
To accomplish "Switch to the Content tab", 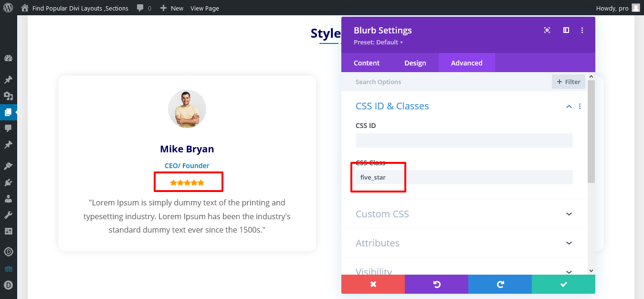I will [x=367, y=63].
